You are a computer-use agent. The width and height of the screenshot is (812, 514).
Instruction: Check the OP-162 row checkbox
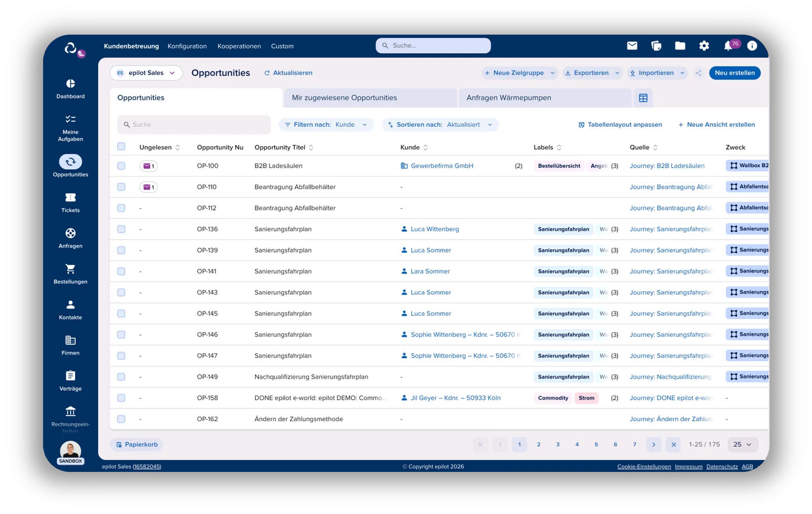(x=121, y=419)
